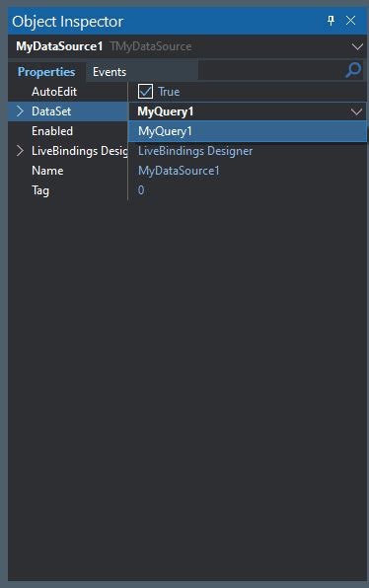Screen dimensions: 369x588
Task: Open the DataSet value dropdown arrow
Action: [356, 111]
